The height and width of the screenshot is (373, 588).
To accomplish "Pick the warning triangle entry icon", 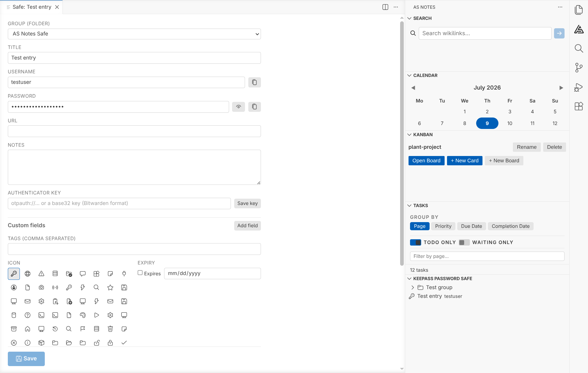I will [41, 274].
